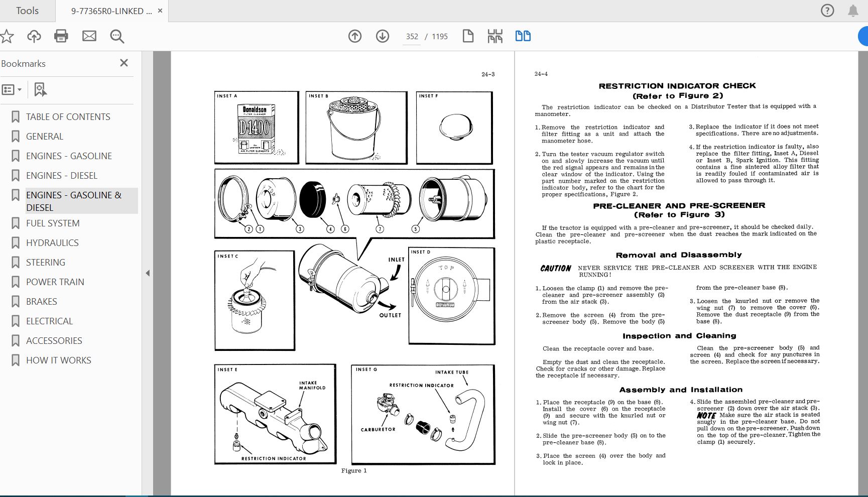Go to the previous page with up arrow
This screenshot has width=868, height=497.
point(354,36)
